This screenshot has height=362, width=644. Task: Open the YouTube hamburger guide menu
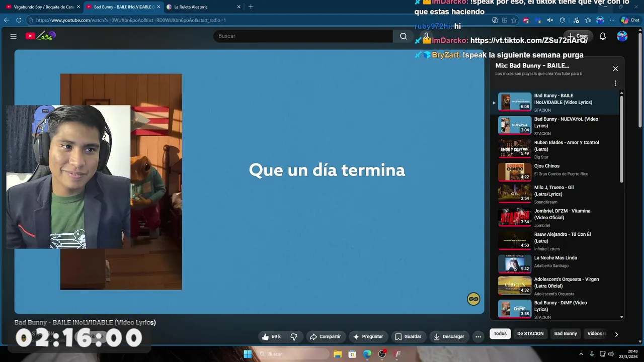tap(14, 36)
